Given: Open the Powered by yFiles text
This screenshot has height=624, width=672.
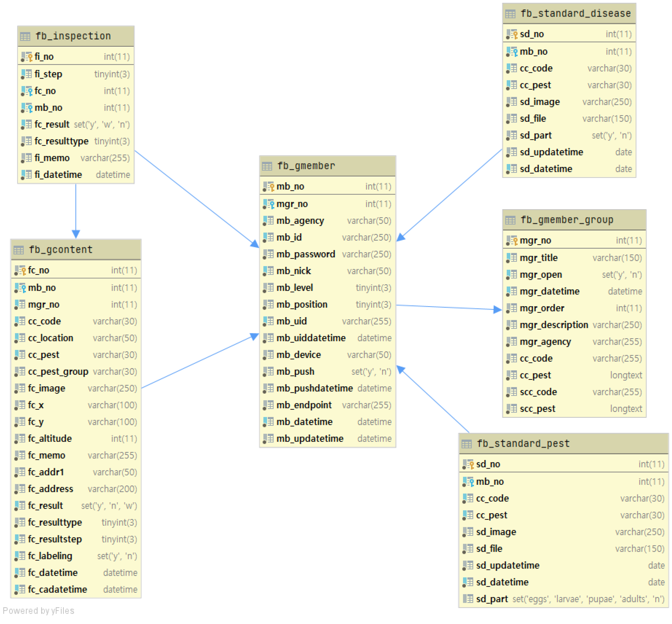Looking at the screenshot, I should 38,611.
